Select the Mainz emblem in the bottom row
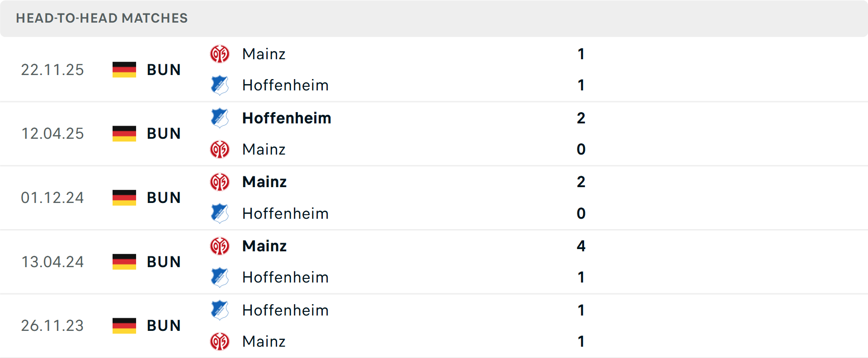The width and height of the screenshot is (868, 358). pyautogui.click(x=220, y=342)
